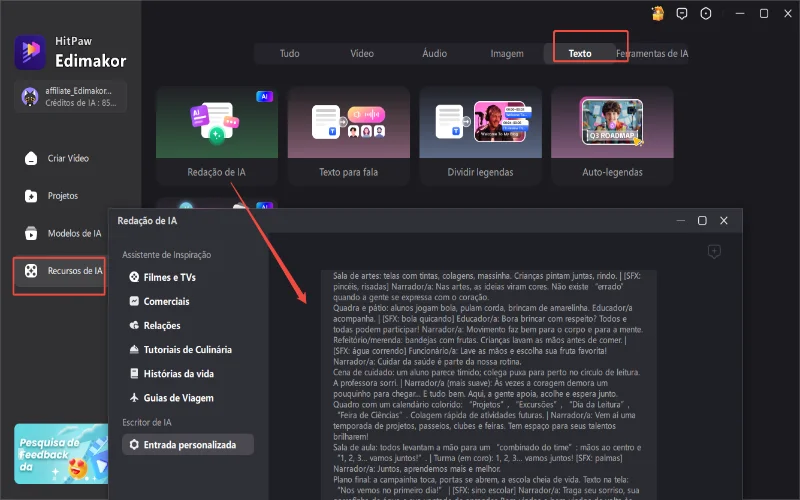The width and height of the screenshot is (800, 500).
Task: Click the AI badge on Redação de IA card
Action: click(264, 96)
